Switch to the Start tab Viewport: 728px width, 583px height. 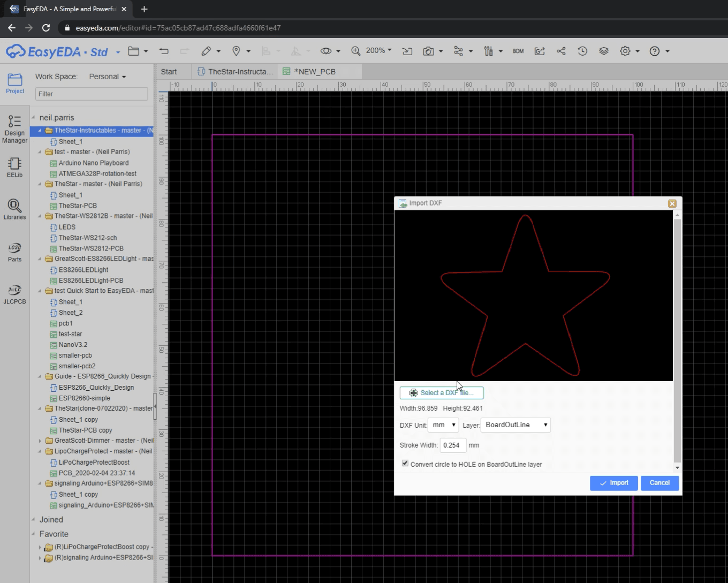(169, 71)
